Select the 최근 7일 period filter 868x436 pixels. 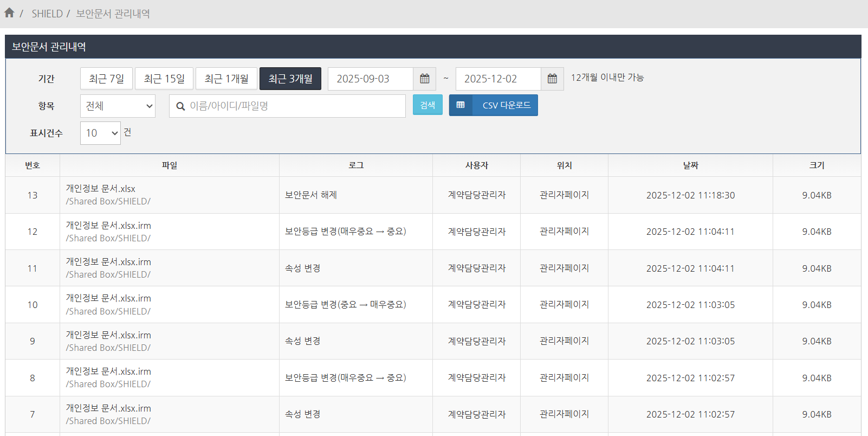point(107,79)
